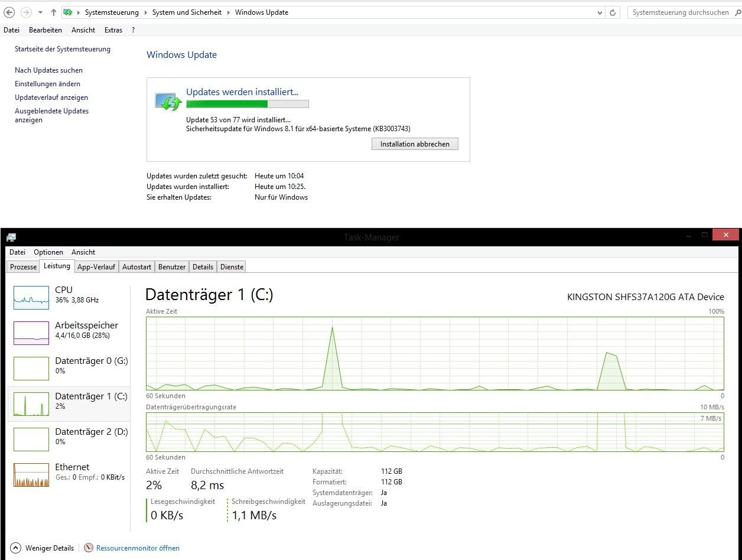Screen dimensions: 742x560
Task: Select the Arbeitsspeicher graph thumbnail
Action: coord(31,333)
